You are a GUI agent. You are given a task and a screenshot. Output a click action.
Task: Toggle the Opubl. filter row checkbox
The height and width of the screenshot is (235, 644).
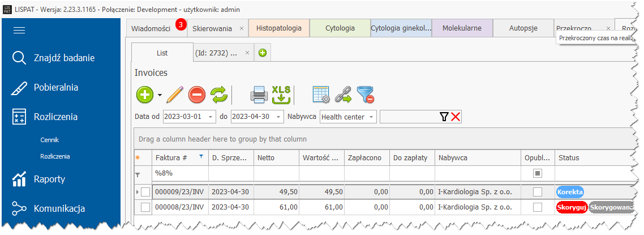pos(538,173)
